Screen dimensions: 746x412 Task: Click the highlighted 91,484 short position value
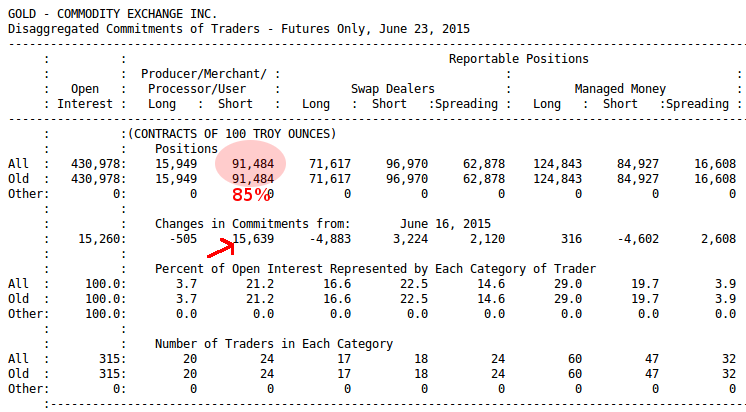[252, 163]
